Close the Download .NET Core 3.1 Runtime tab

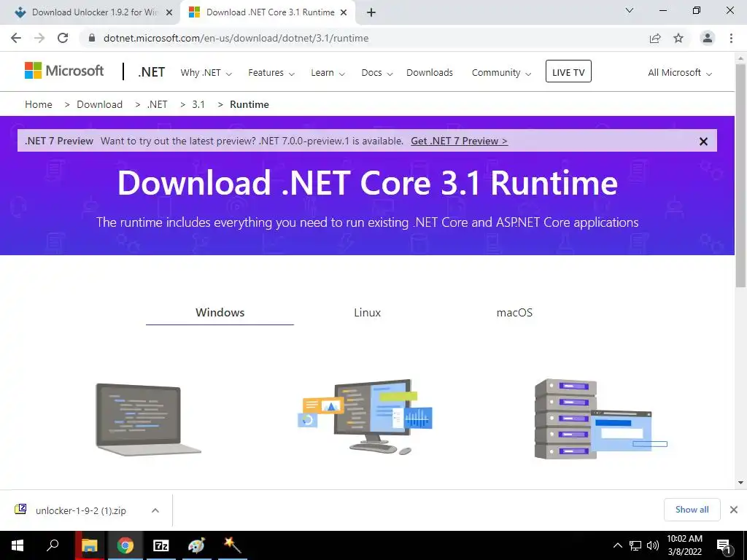tap(344, 12)
